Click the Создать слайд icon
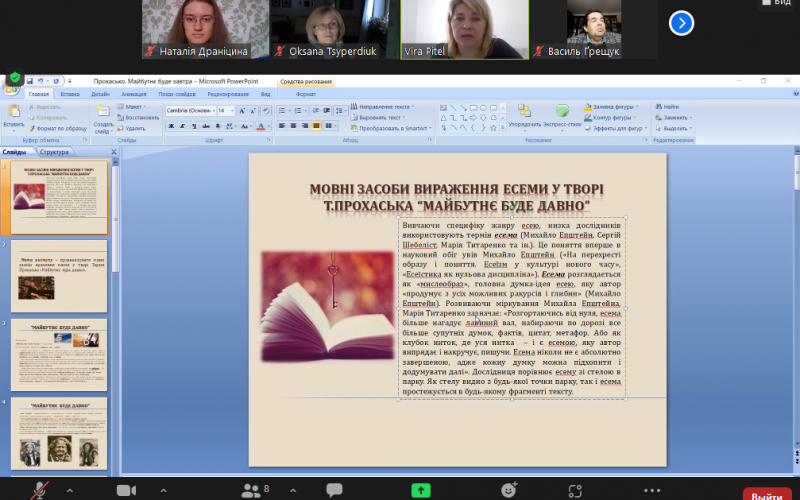This screenshot has width=800, height=500. tap(103, 113)
